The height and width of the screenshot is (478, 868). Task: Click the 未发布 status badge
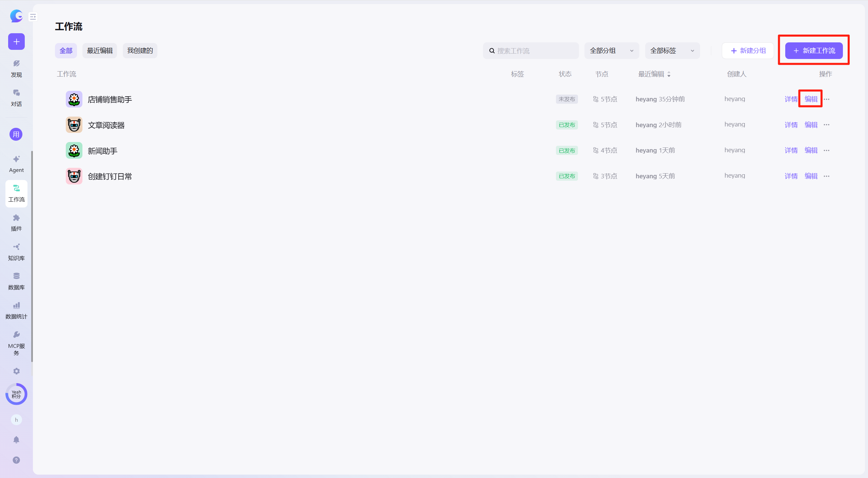point(567,99)
